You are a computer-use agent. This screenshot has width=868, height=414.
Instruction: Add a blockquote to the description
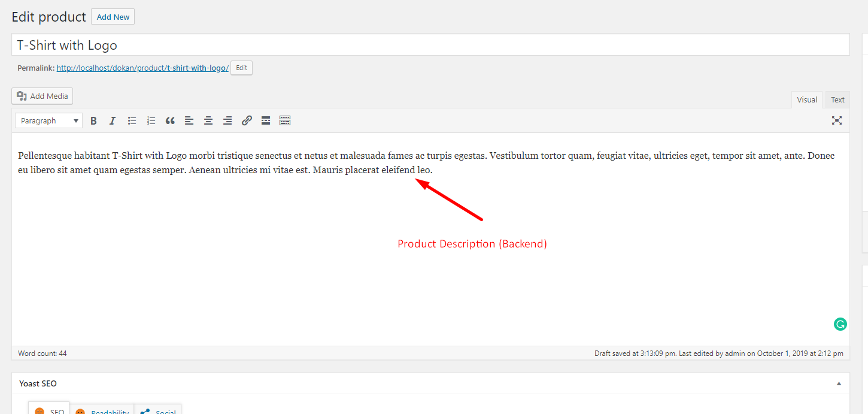pyautogui.click(x=170, y=120)
